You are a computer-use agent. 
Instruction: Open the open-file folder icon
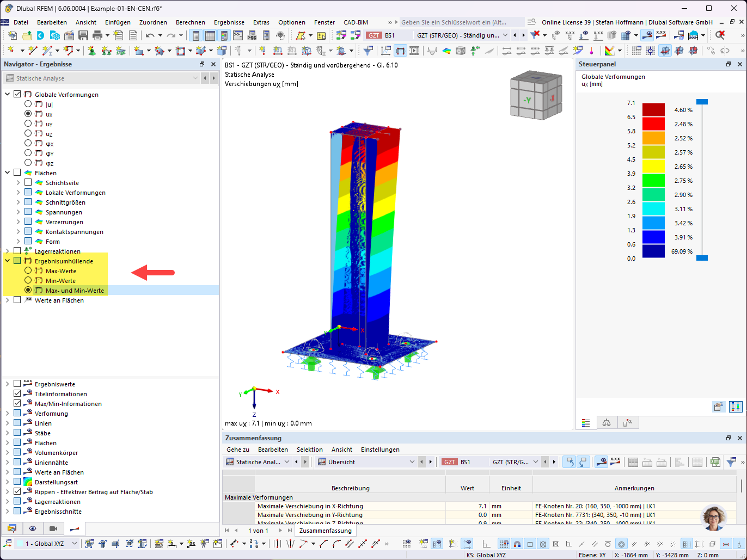point(26,35)
